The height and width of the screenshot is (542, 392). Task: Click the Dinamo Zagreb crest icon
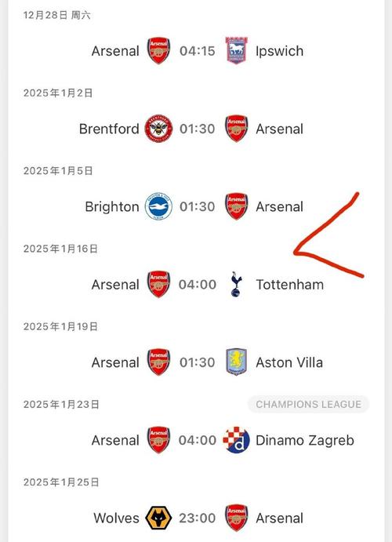(237, 440)
